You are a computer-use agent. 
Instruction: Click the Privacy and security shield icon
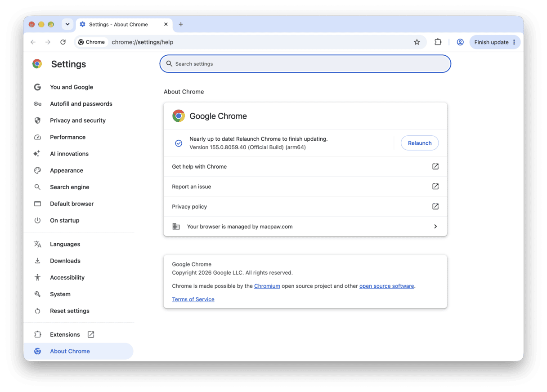37,120
